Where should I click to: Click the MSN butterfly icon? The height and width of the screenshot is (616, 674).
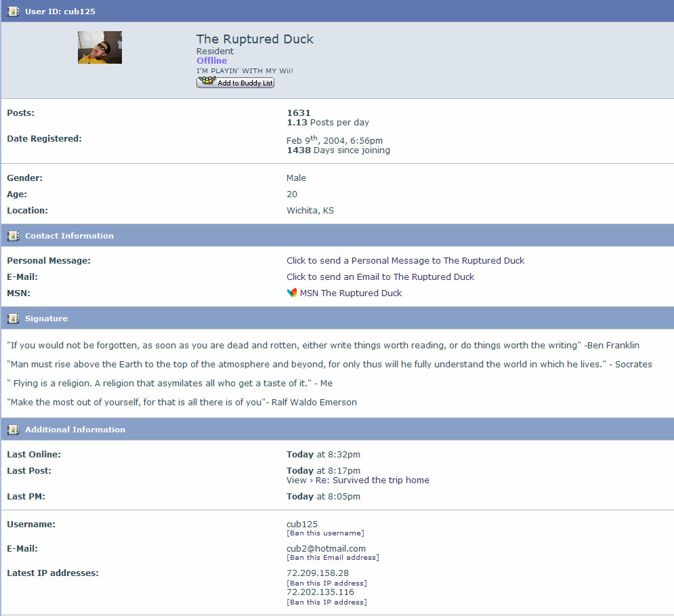(x=292, y=293)
